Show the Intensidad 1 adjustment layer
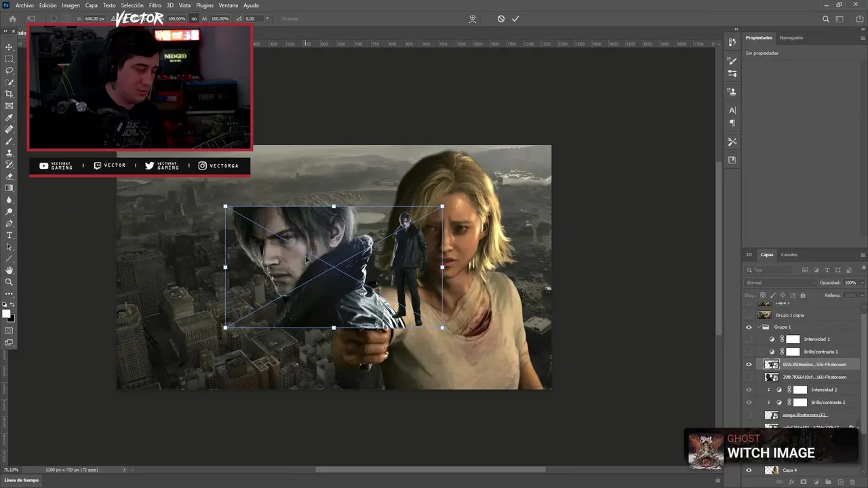The height and width of the screenshot is (488, 868). coord(749,339)
